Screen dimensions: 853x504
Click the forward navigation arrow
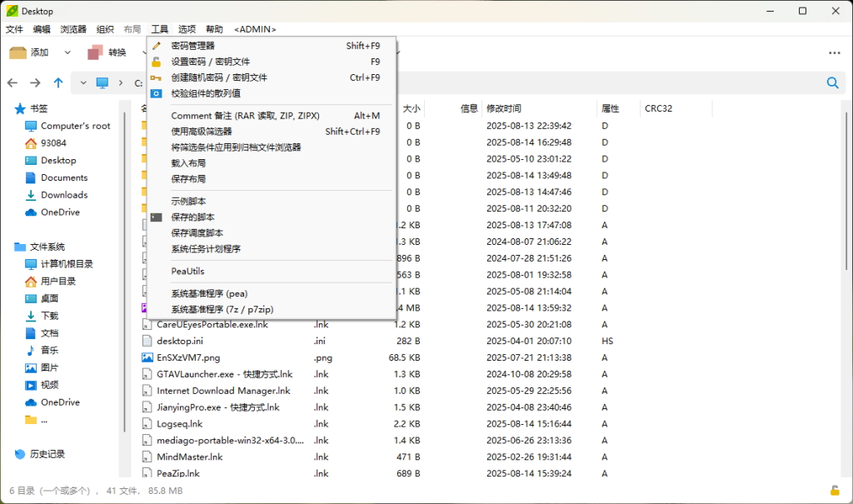click(x=36, y=82)
